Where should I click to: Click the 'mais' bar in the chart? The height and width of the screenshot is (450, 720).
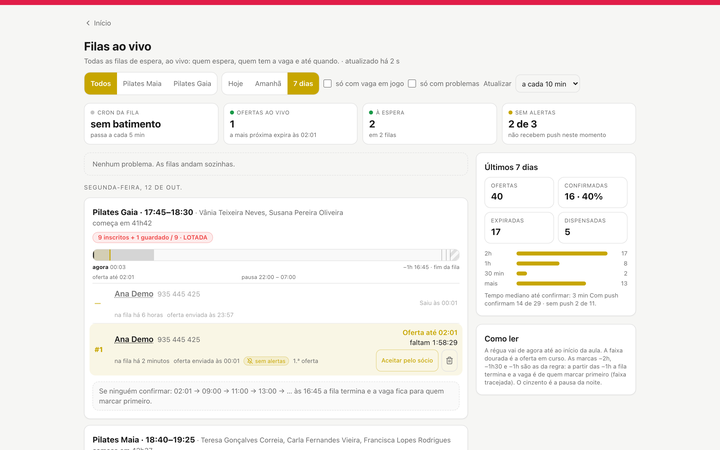(x=551, y=283)
